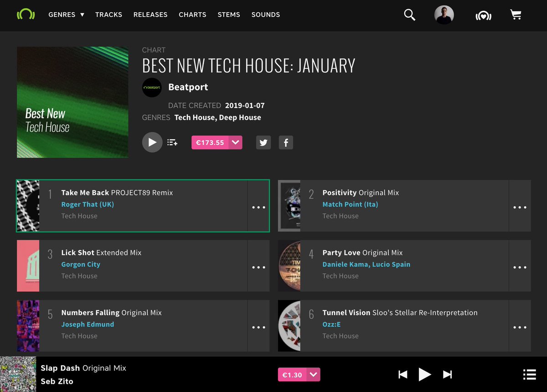Open the Sounds page
The height and width of the screenshot is (392, 547).
(266, 15)
